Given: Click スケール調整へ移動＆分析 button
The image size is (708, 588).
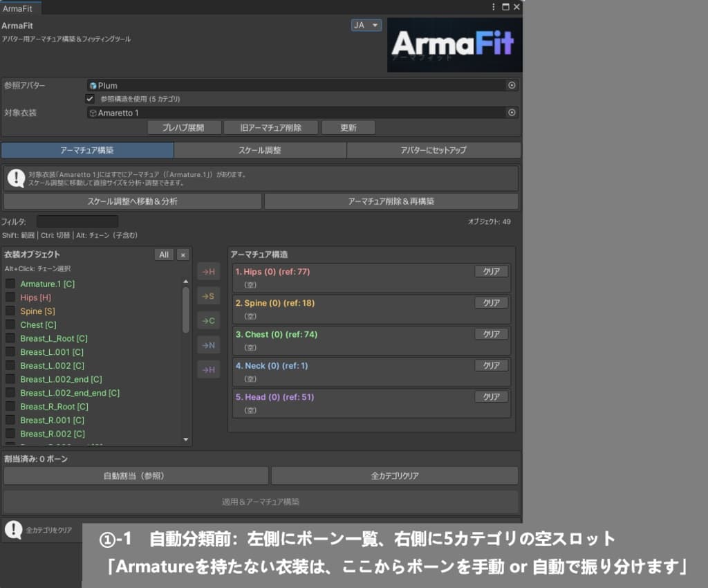Looking at the screenshot, I should tap(133, 201).
